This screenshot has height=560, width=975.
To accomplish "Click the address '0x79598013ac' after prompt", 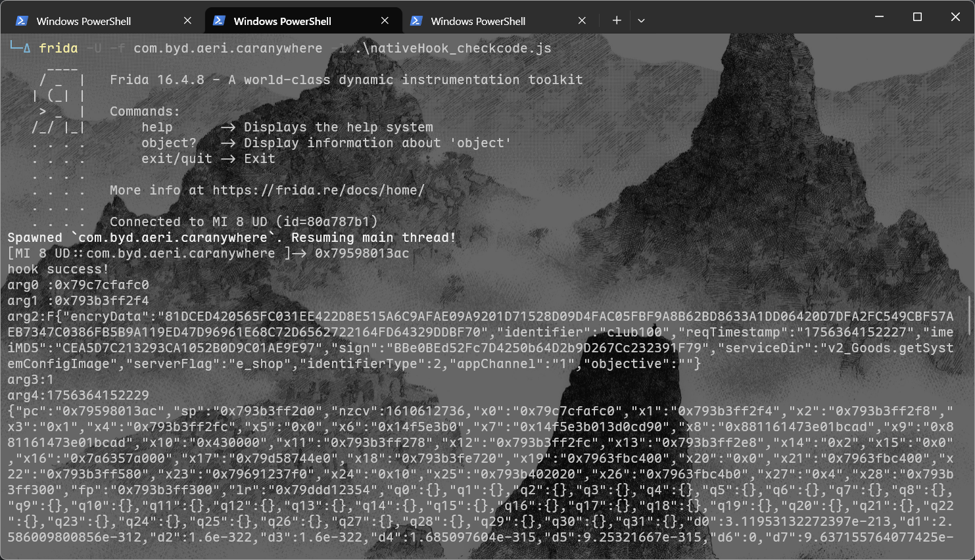I will point(362,254).
